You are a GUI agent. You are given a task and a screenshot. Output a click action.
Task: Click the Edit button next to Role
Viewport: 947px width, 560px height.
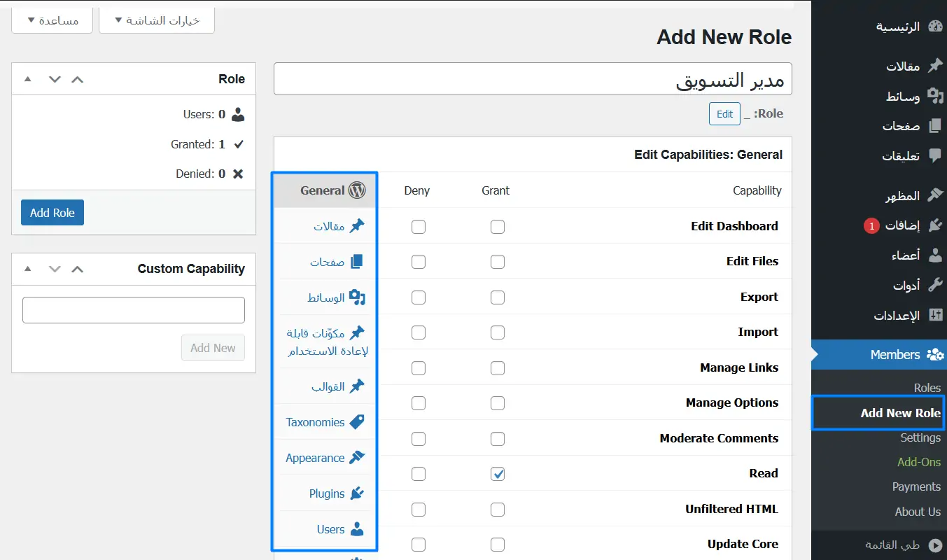(x=724, y=114)
